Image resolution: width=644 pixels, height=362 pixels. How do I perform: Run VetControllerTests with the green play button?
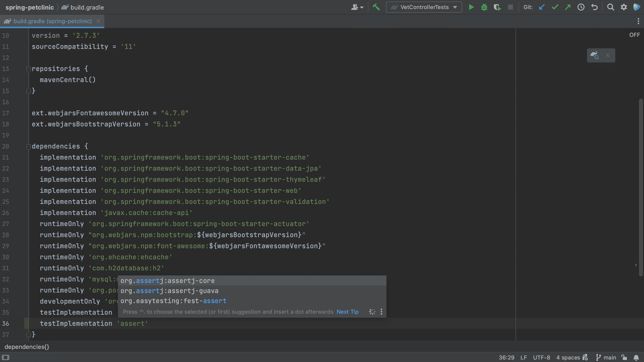pyautogui.click(x=471, y=7)
